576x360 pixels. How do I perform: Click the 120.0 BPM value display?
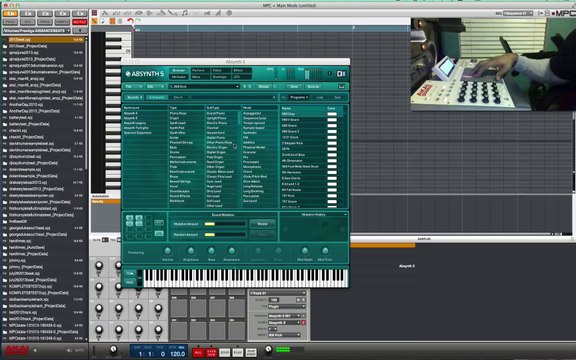(x=177, y=354)
